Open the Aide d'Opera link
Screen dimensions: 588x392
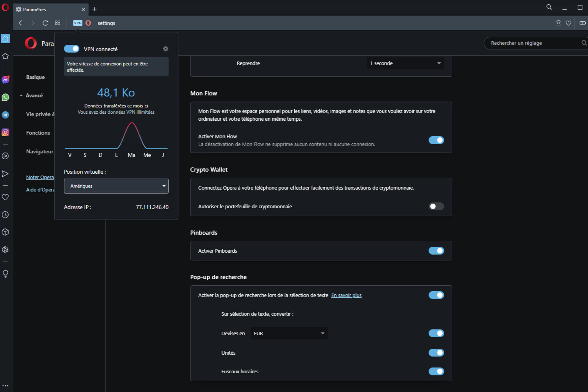[x=40, y=190]
